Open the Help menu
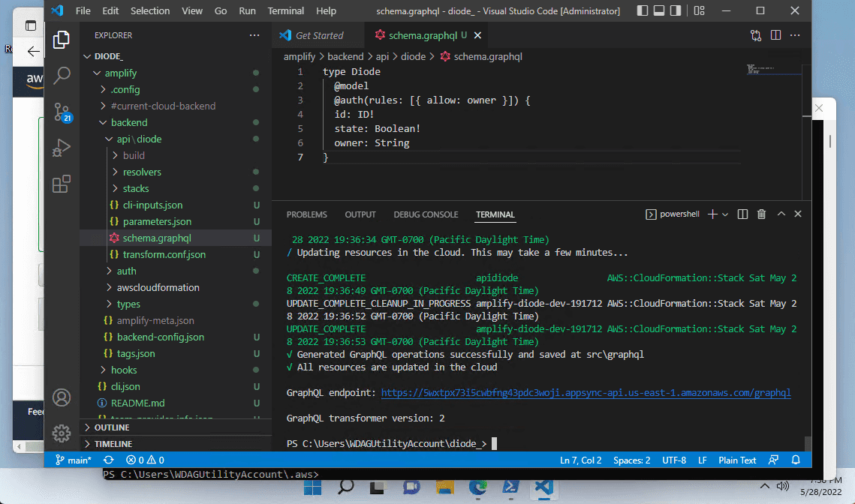855x504 pixels. pyautogui.click(x=326, y=11)
